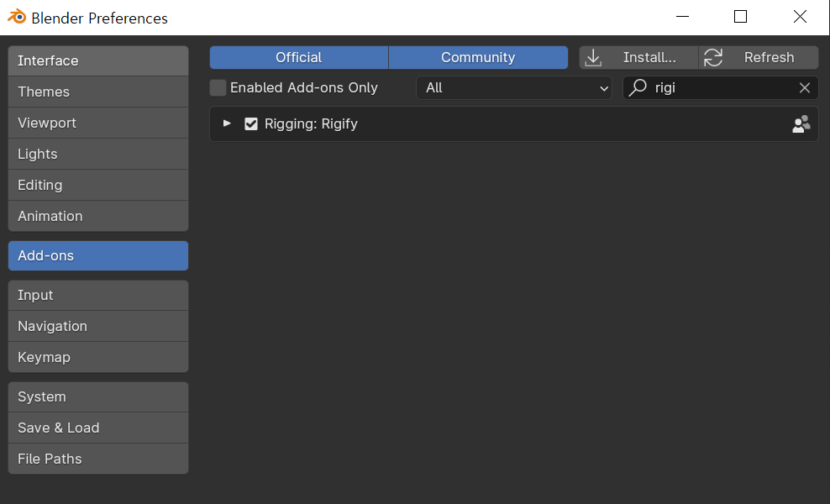Go to the Lights section
Image resolution: width=830 pixels, height=504 pixels.
[98, 154]
